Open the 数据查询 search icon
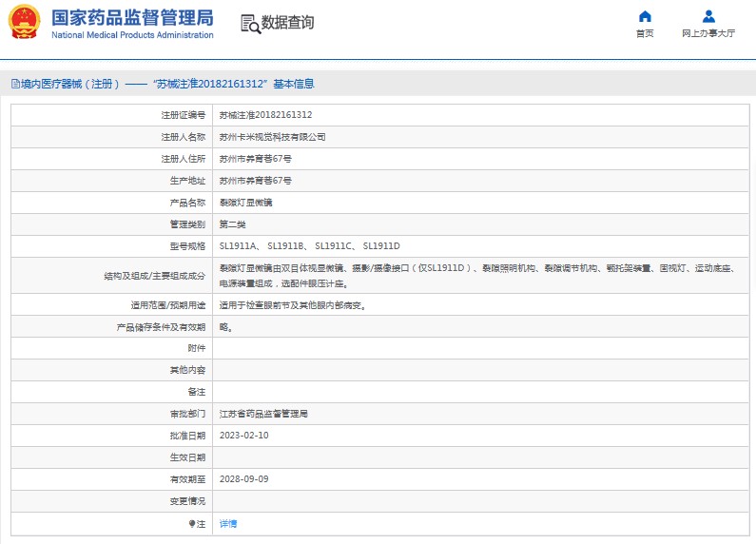The image size is (756, 544). click(x=250, y=24)
